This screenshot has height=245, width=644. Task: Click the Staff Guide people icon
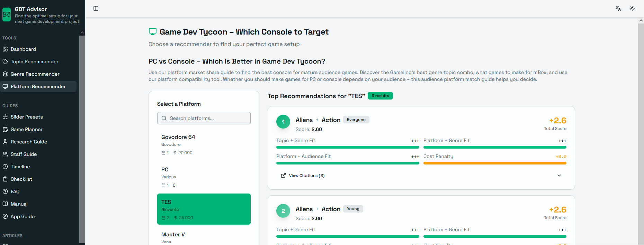[5, 154]
